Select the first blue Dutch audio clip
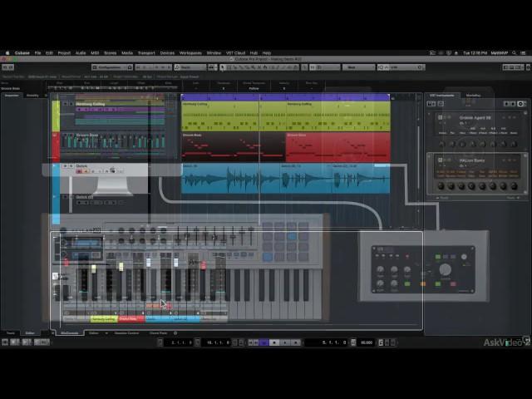532x399 pixels. tap(231, 179)
